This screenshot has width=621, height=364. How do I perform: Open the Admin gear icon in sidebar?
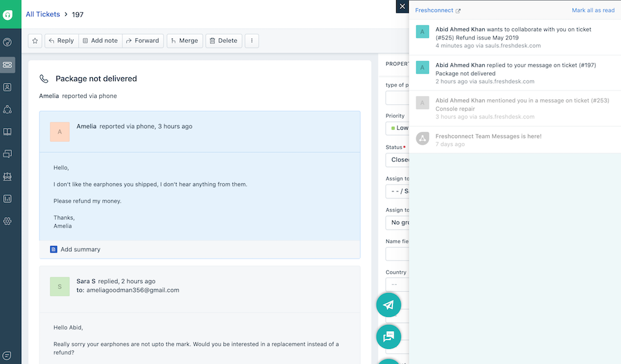8,221
